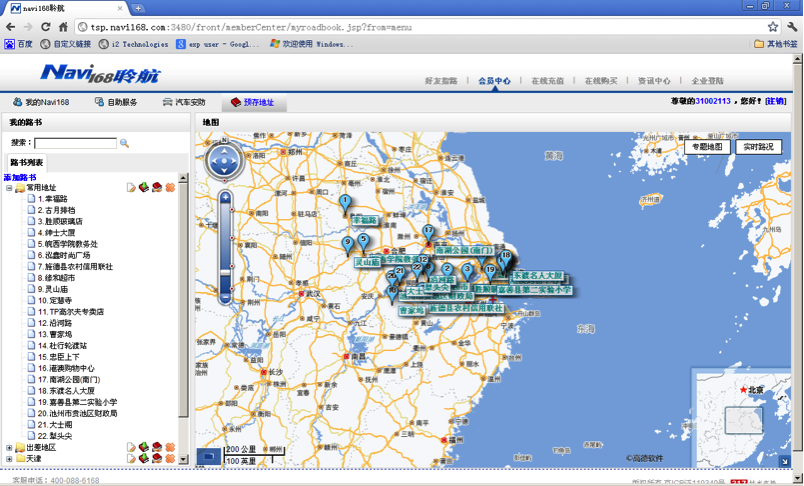This screenshot has width=804, height=486.
Task: Zoom in with the map plus button
Action: pyautogui.click(x=225, y=197)
